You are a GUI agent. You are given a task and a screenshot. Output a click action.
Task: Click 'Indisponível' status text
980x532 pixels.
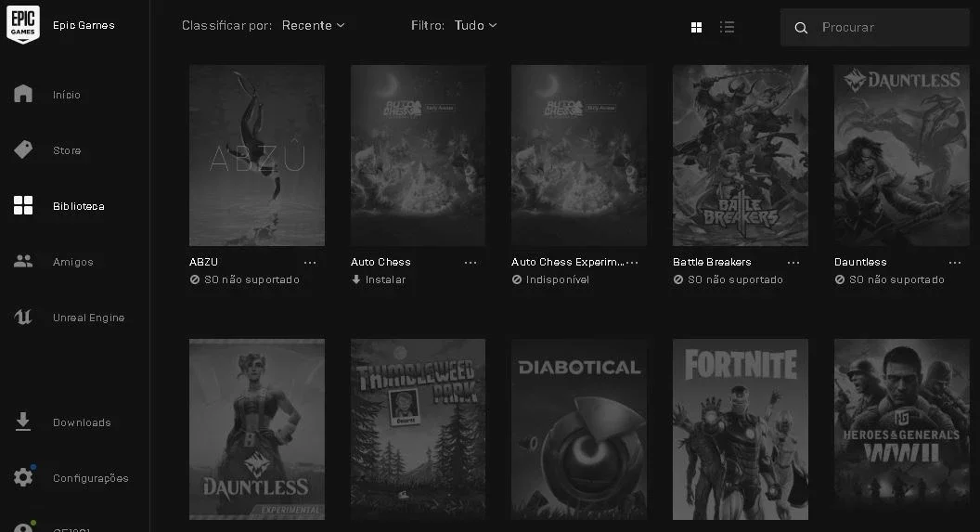pyautogui.click(x=558, y=279)
